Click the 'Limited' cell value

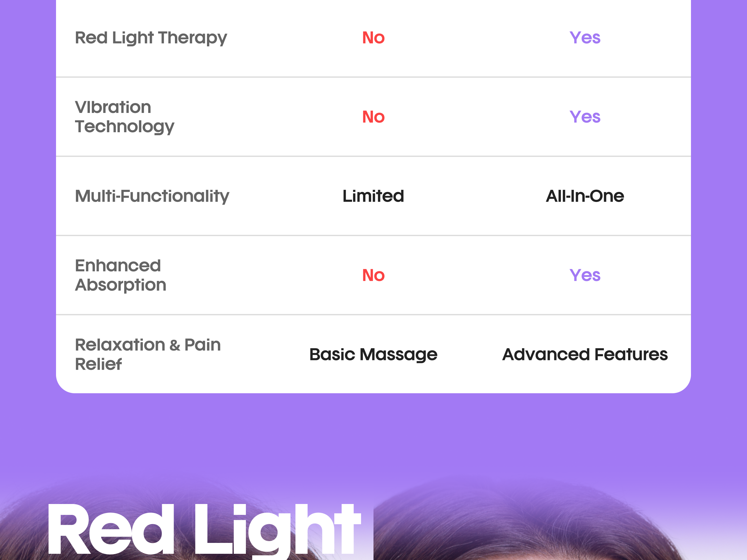tap(373, 196)
